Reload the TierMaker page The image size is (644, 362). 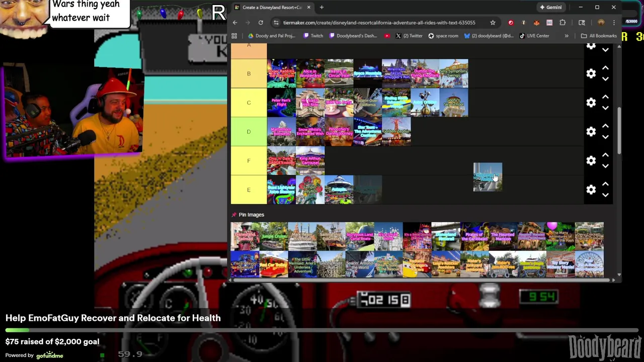pos(261,23)
